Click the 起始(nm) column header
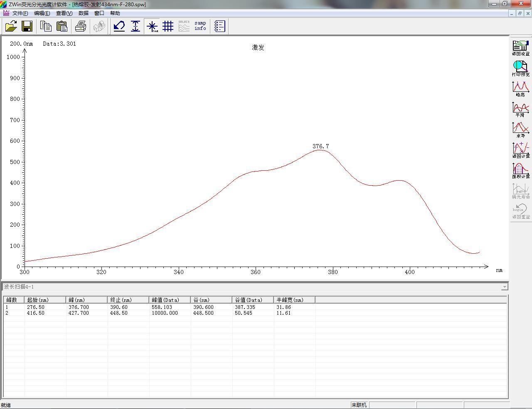 (x=45, y=300)
